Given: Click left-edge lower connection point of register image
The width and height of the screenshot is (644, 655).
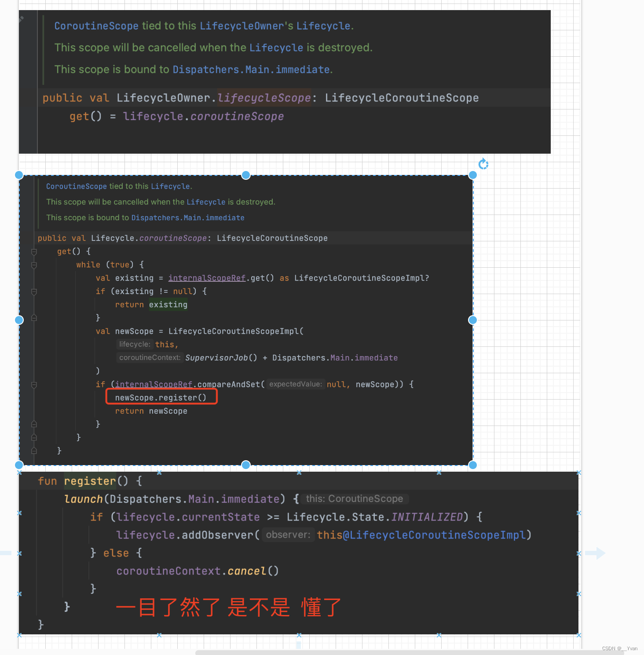Looking at the screenshot, I should (19, 594).
